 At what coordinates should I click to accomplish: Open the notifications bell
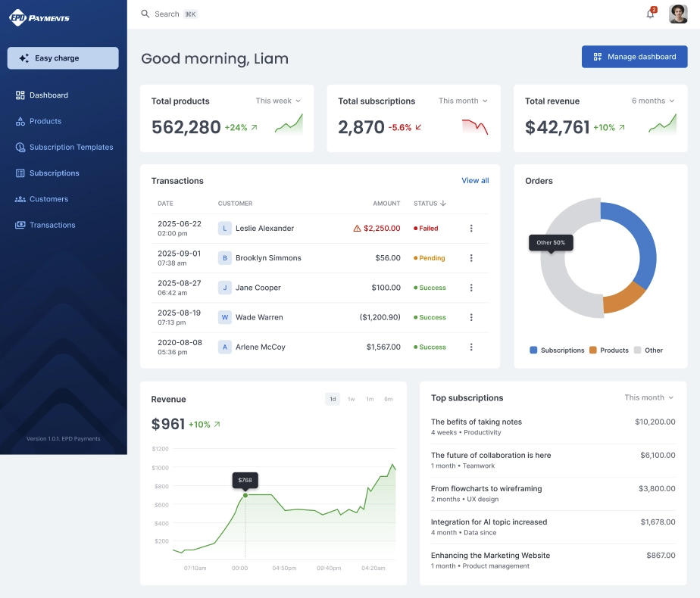[x=651, y=14]
